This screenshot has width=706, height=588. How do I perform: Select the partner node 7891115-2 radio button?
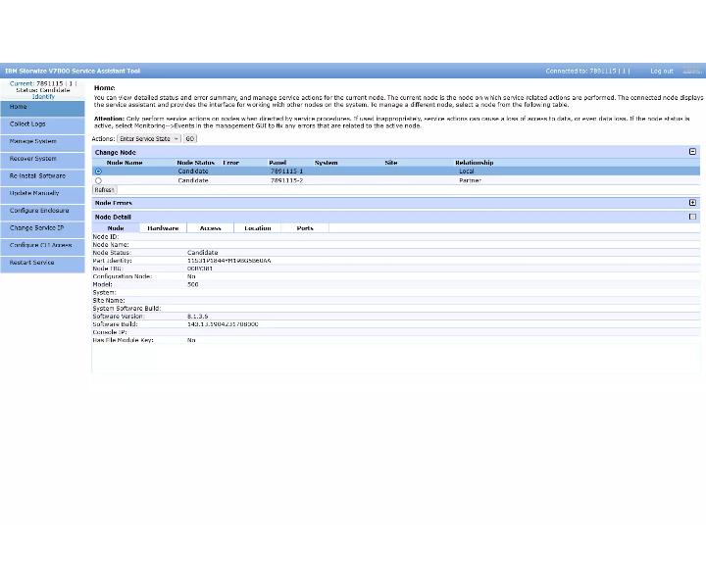98,180
